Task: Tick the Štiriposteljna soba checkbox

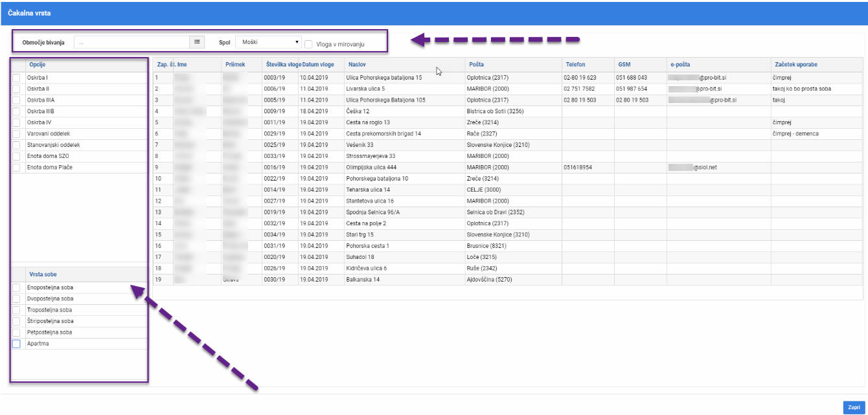Action: (16, 321)
